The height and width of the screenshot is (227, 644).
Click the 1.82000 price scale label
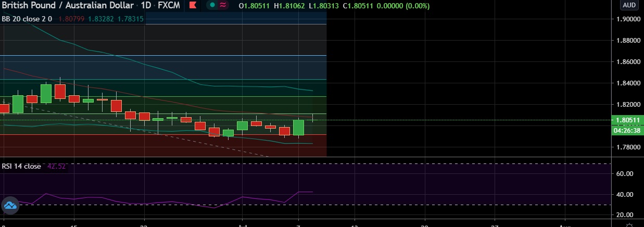tap(627, 104)
